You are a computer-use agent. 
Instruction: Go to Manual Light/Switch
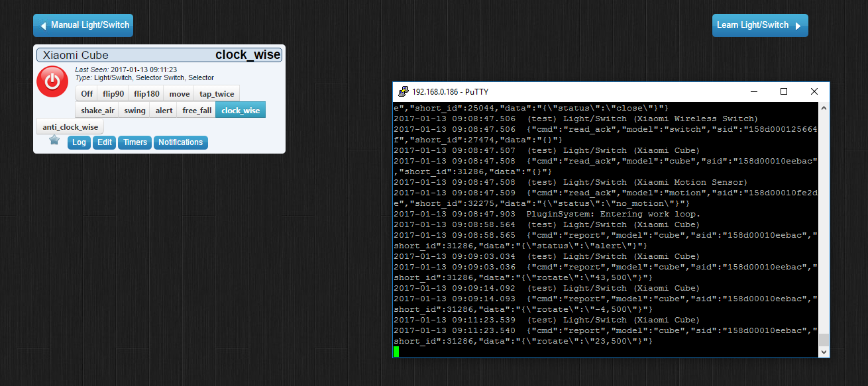[x=83, y=25]
